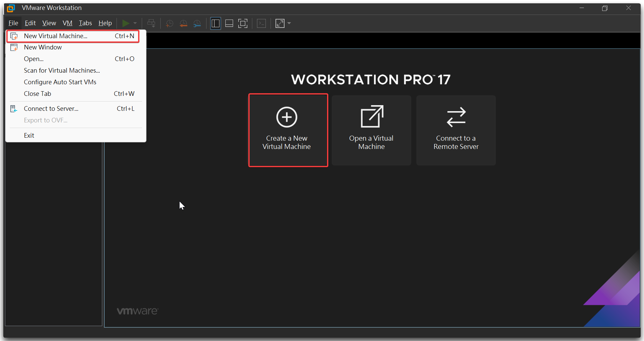
Task: Choose New Window from File menu
Action: tap(76, 47)
